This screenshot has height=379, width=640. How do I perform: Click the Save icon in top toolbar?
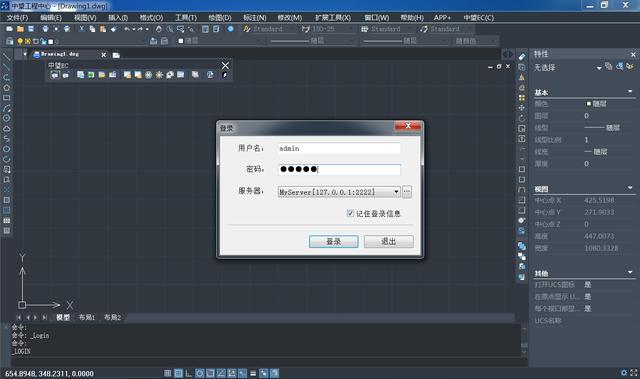click(31, 29)
